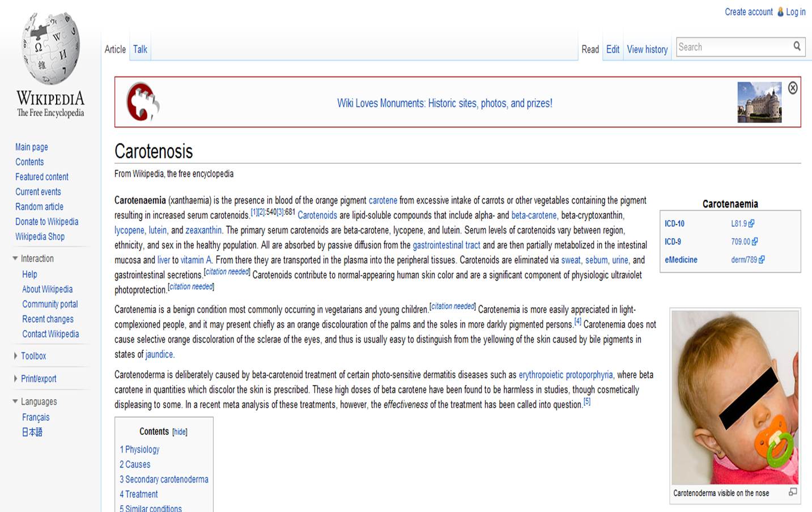The image size is (812, 512).
Task: Visit the Wikipedia Shop link
Action: [x=40, y=236]
